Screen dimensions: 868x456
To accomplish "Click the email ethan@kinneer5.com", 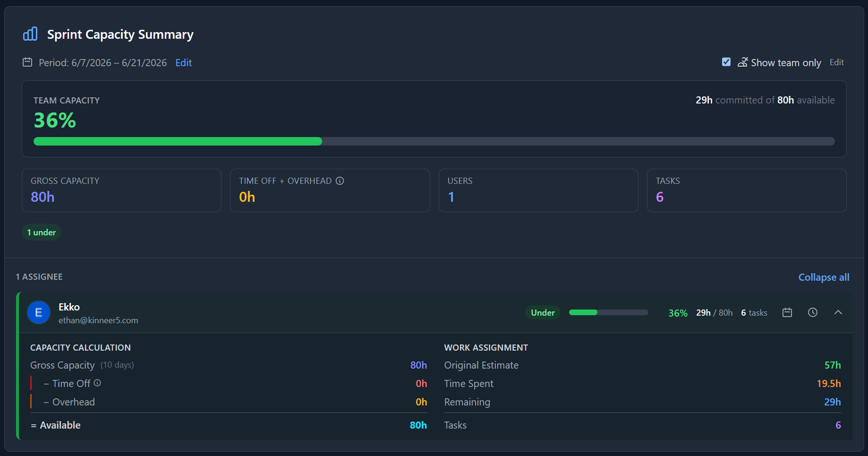I will point(98,320).
